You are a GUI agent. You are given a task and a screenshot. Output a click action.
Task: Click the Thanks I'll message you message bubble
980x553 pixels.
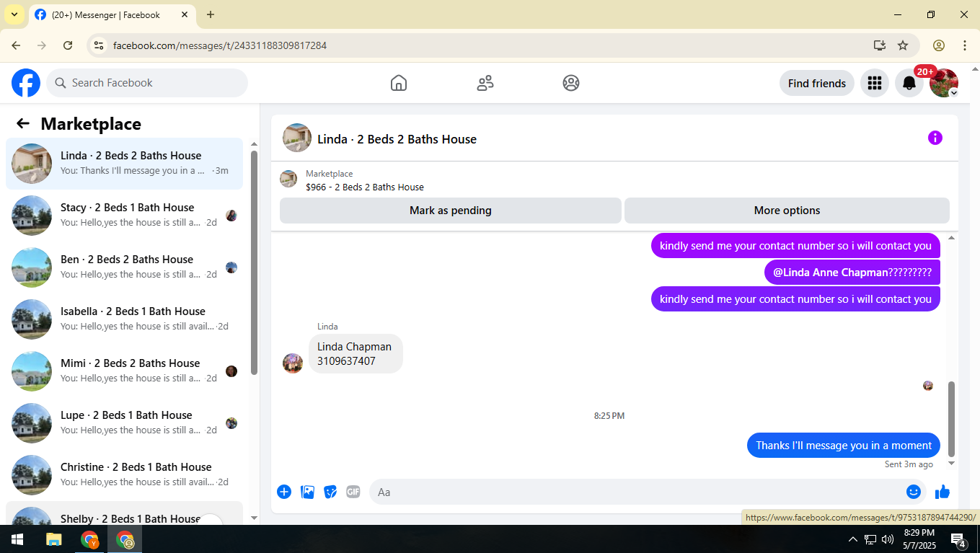point(844,446)
